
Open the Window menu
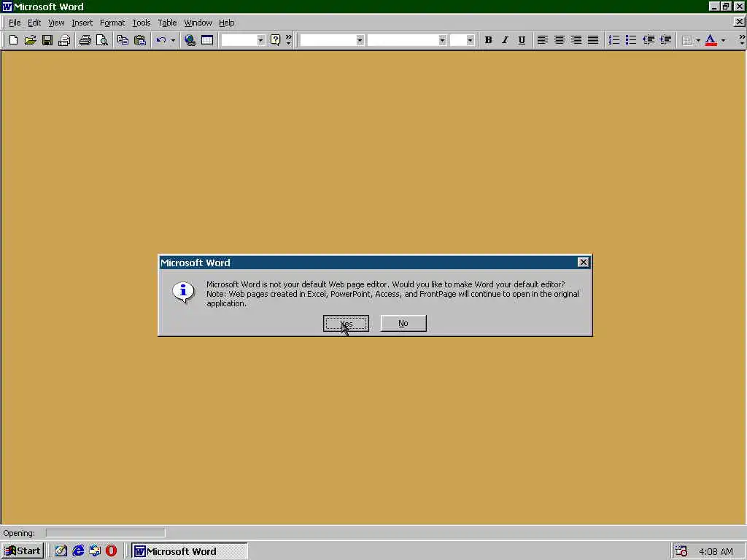pos(198,23)
